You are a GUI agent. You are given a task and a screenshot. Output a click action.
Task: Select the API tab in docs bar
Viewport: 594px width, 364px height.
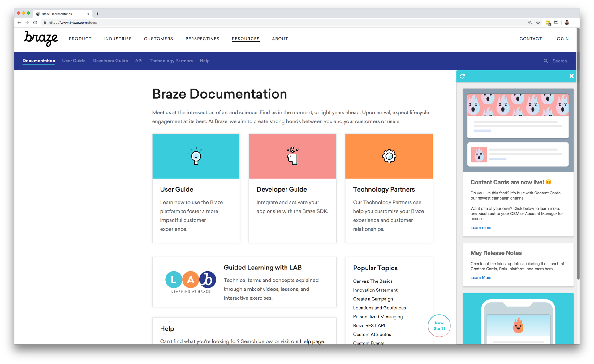(139, 61)
